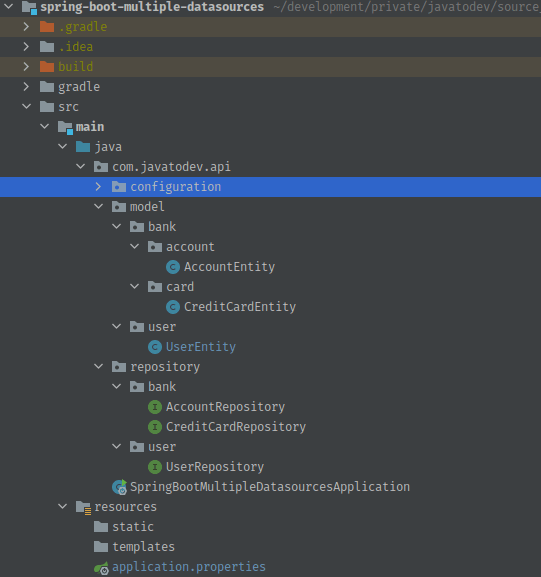Click the static folder icon
The height and width of the screenshot is (577, 541).
coord(101,527)
